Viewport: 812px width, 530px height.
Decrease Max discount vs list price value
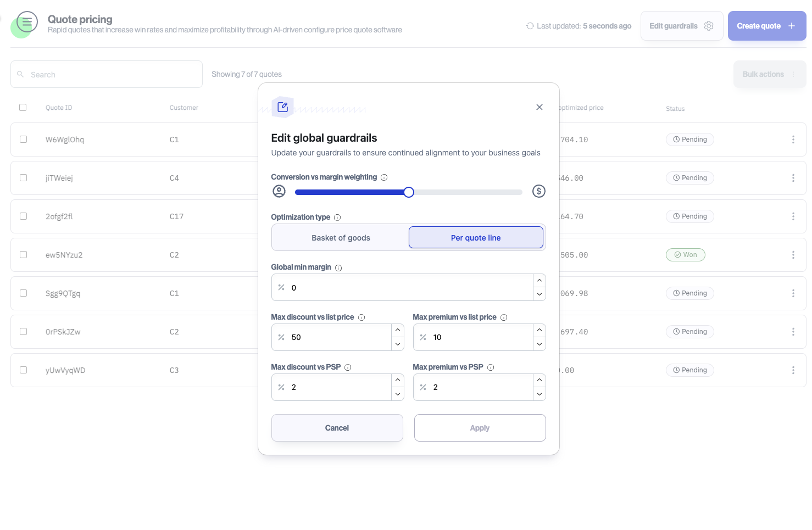pos(398,344)
